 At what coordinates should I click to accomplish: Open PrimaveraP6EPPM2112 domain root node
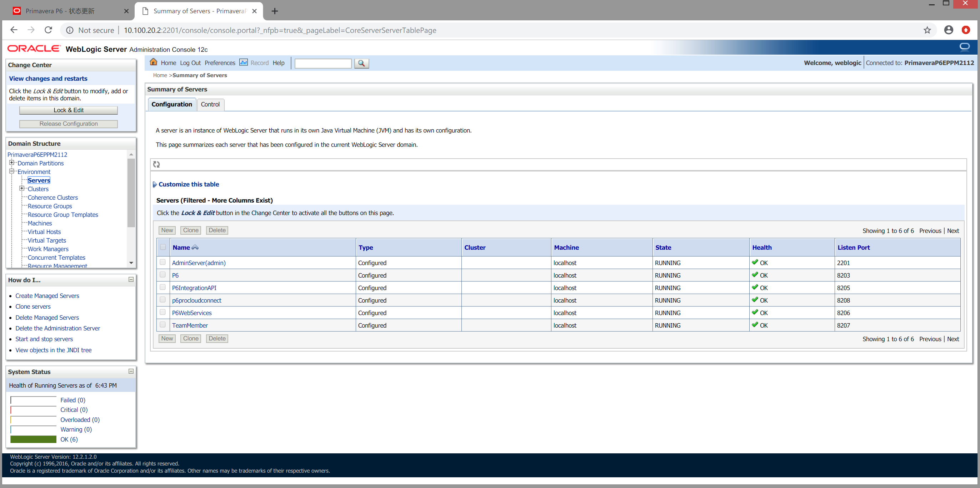click(37, 155)
